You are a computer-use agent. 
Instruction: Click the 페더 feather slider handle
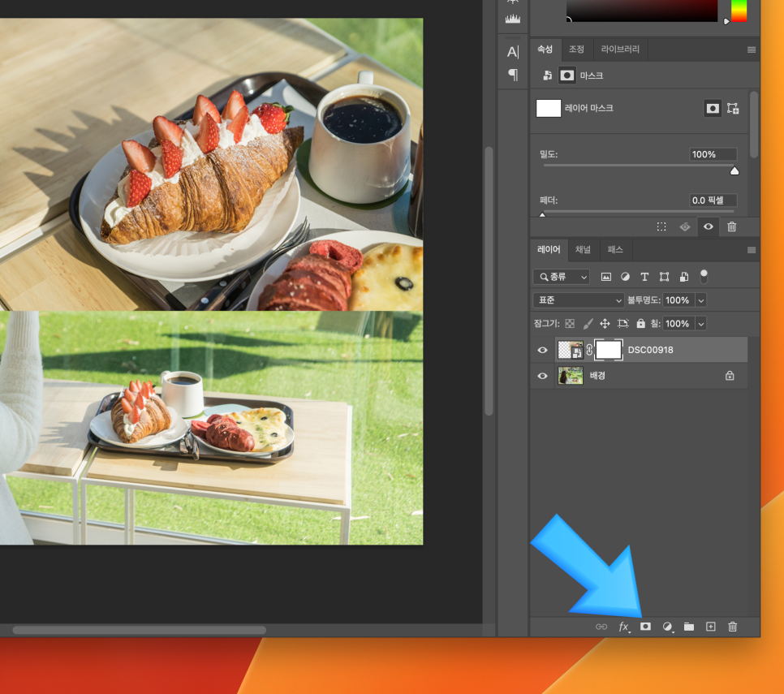542,215
